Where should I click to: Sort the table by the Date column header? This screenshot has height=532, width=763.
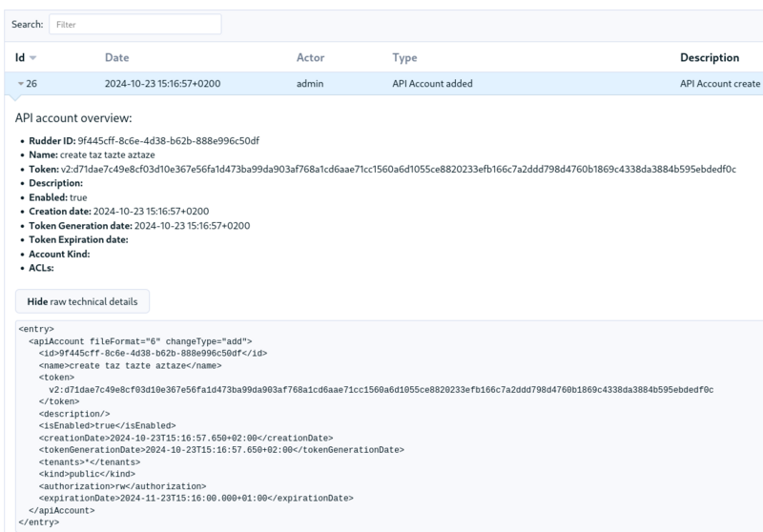[116, 57]
